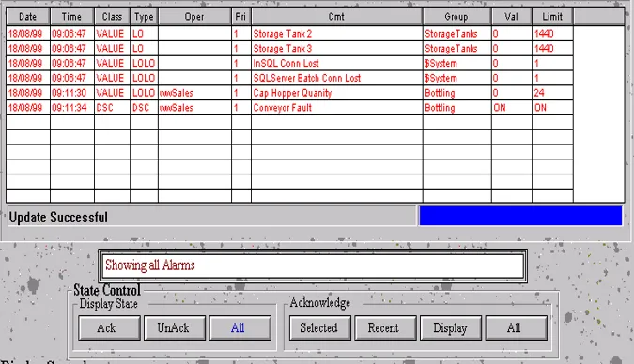
Task: Click the Pri column header
Action: point(241,17)
